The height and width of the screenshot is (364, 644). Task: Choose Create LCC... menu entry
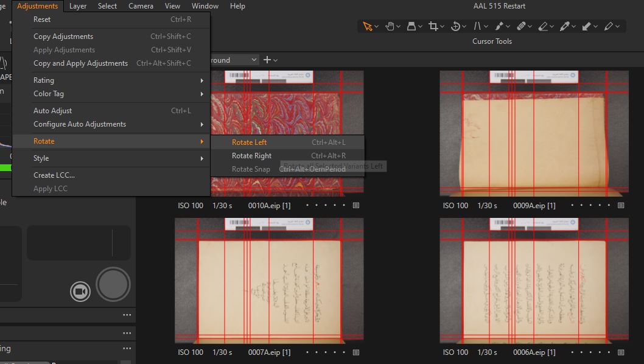point(111,175)
